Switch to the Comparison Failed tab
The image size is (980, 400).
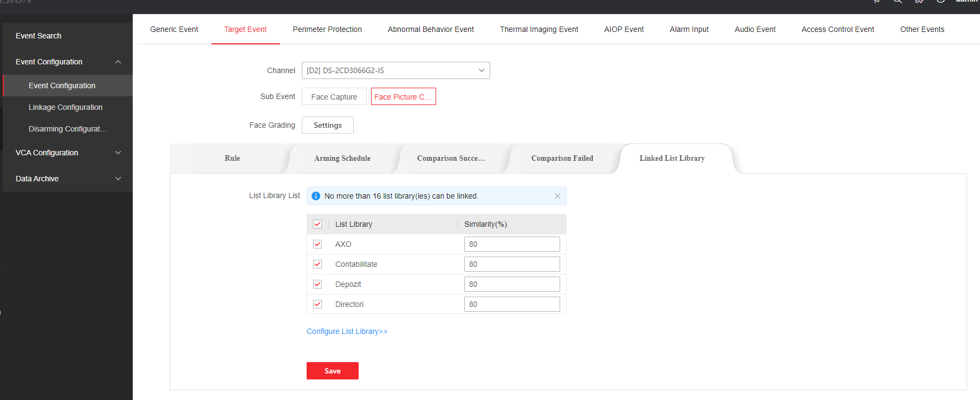coord(562,158)
